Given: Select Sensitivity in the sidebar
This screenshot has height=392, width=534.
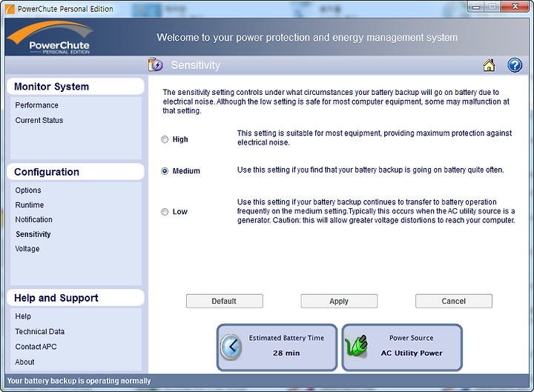Looking at the screenshot, I should 33,234.
